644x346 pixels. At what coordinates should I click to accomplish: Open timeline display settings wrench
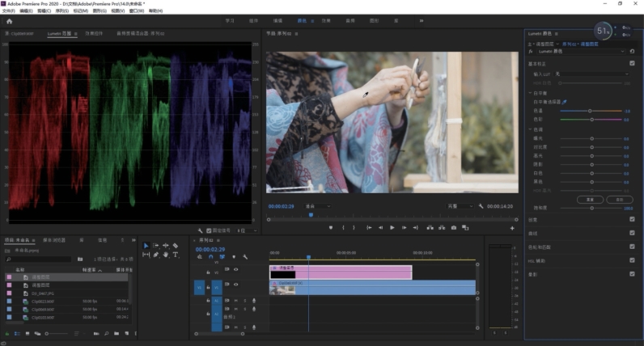coord(245,257)
